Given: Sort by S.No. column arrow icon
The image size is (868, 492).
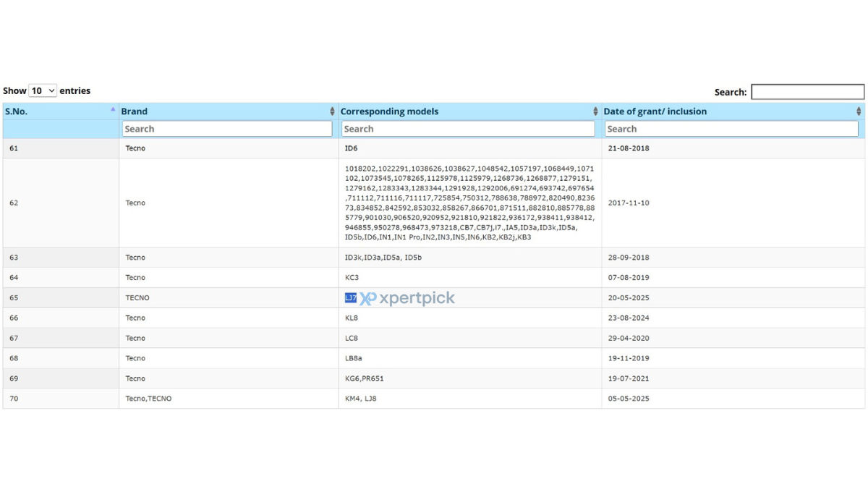Looking at the screenshot, I should tap(113, 109).
